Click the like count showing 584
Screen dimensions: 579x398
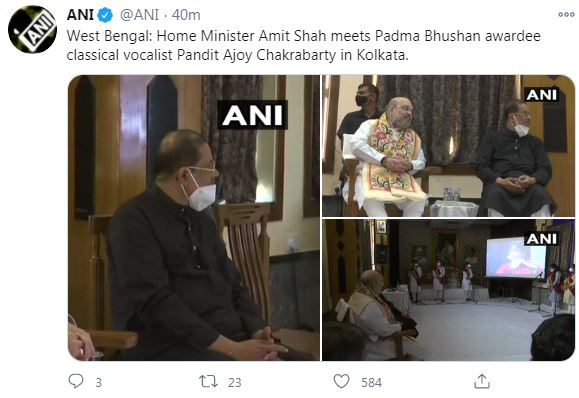pyautogui.click(x=371, y=382)
